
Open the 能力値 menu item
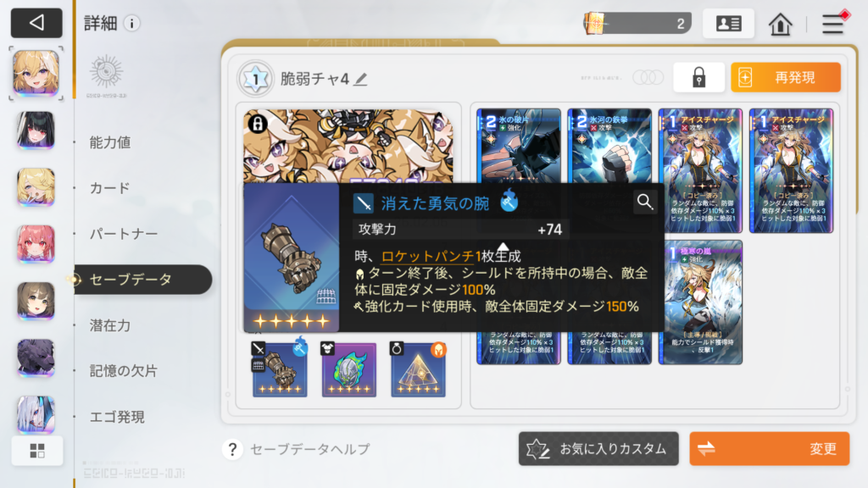coord(110,142)
